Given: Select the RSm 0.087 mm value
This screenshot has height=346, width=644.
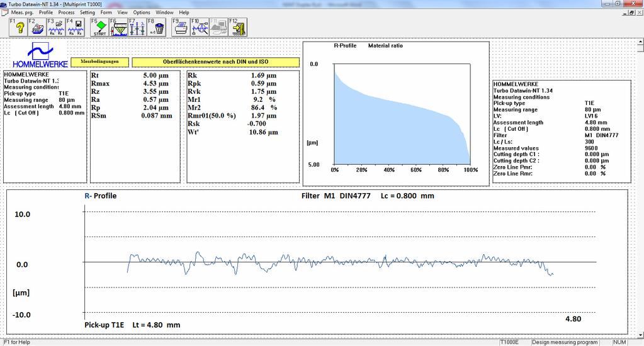Looking at the screenshot, I should click(x=157, y=116).
